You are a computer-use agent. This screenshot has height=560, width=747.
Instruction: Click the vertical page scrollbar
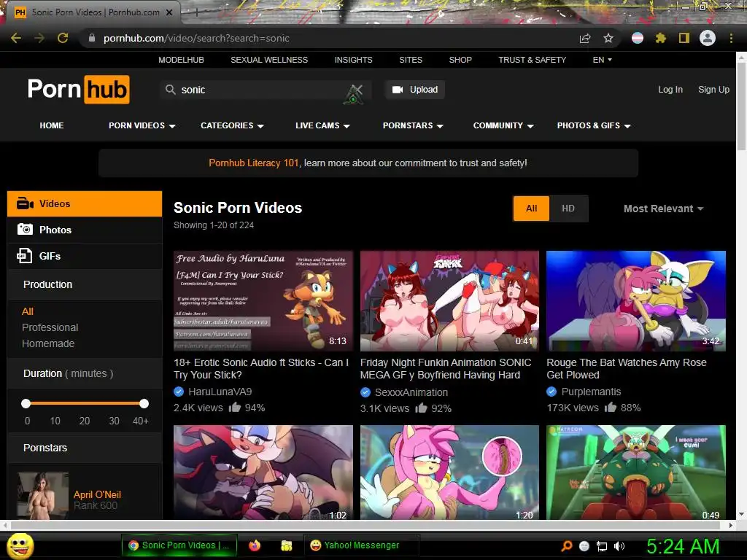pyautogui.click(x=741, y=106)
